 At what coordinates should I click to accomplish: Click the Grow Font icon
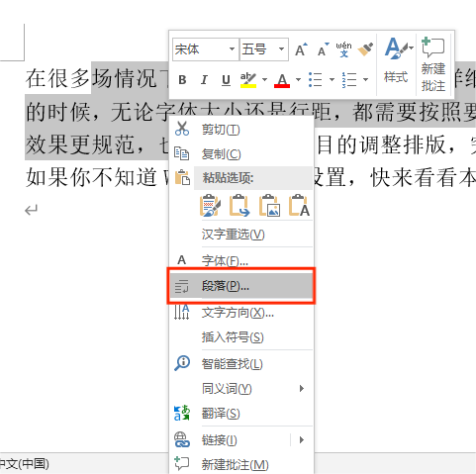[301, 49]
